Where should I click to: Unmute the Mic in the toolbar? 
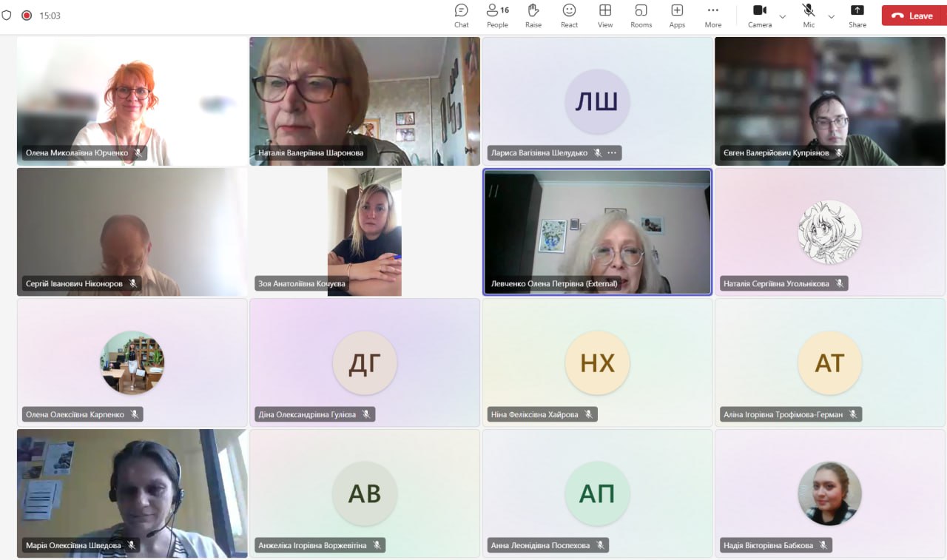click(x=809, y=16)
